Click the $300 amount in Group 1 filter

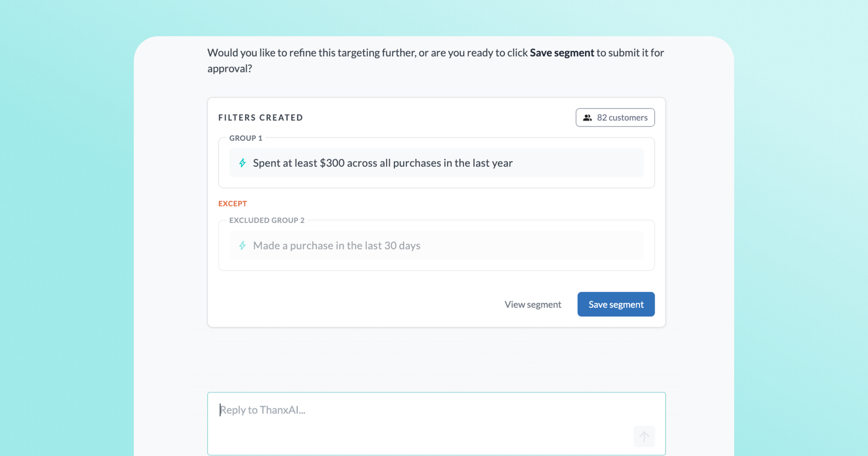pyautogui.click(x=332, y=163)
